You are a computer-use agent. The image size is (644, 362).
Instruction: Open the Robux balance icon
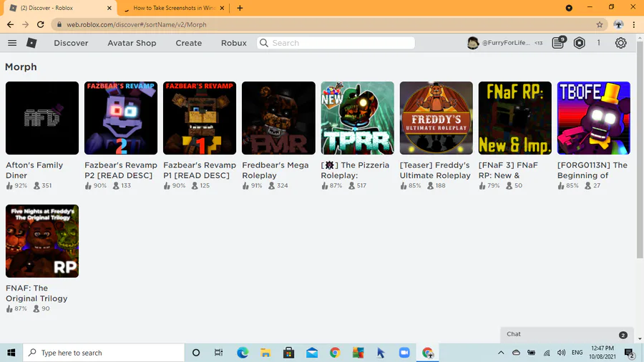click(x=579, y=43)
